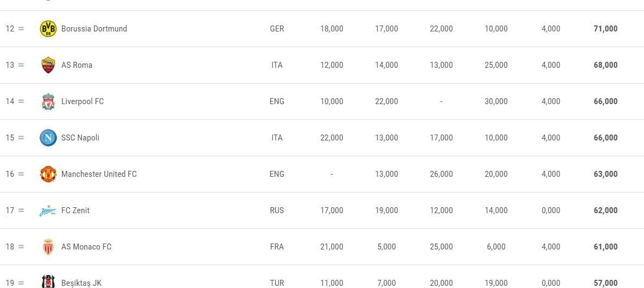Open the Borussia Dortmund club link
Image resolution: width=644 pixels, height=288 pixels.
(94, 29)
